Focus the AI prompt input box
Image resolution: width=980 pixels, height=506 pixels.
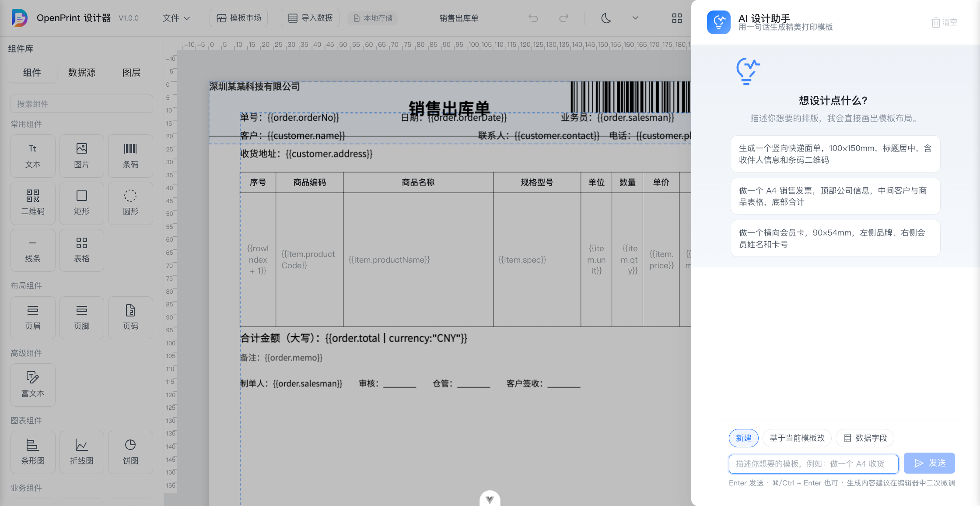pyautogui.click(x=813, y=464)
